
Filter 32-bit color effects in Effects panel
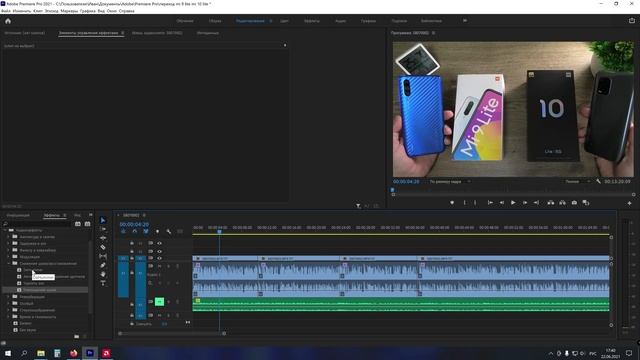click(x=87, y=224)
